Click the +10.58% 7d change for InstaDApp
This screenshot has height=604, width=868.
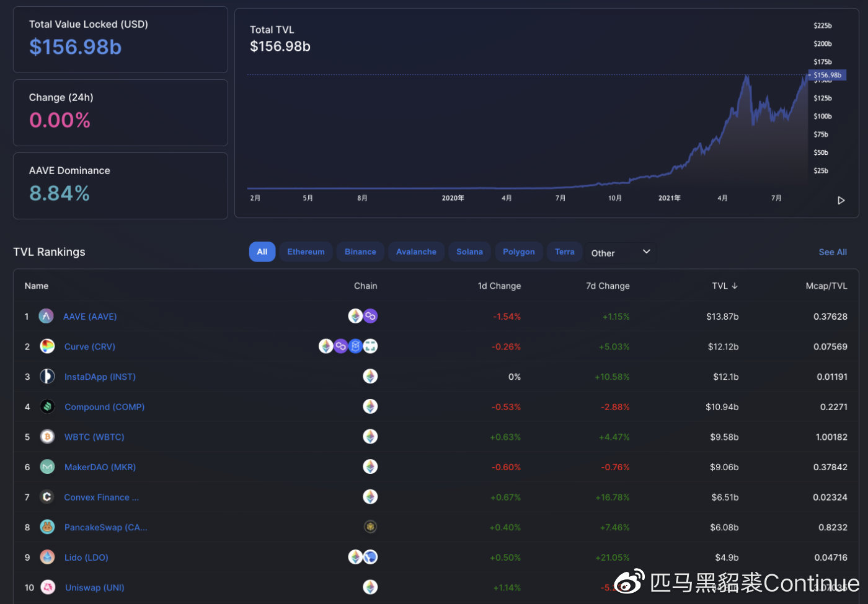[x=612, y=377]
